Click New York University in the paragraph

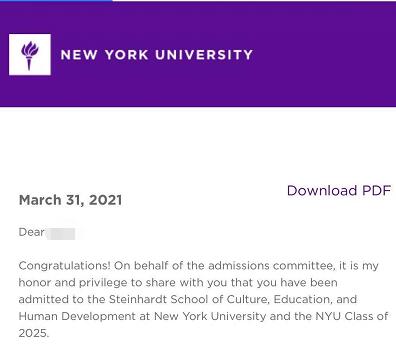210,316
